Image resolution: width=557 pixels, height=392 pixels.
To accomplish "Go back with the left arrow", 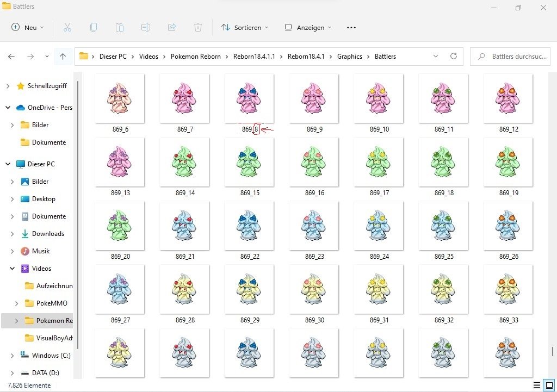I will [x=11, y=57].
